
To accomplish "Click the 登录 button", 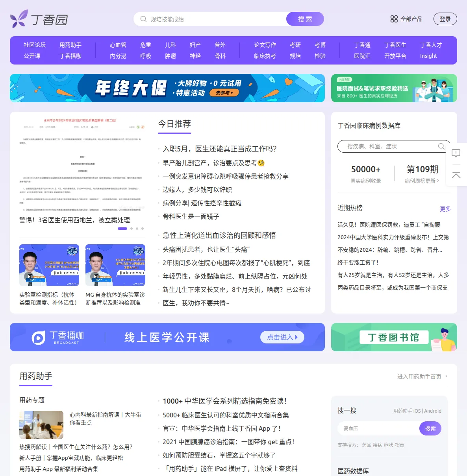I will [x=445, y=19].
